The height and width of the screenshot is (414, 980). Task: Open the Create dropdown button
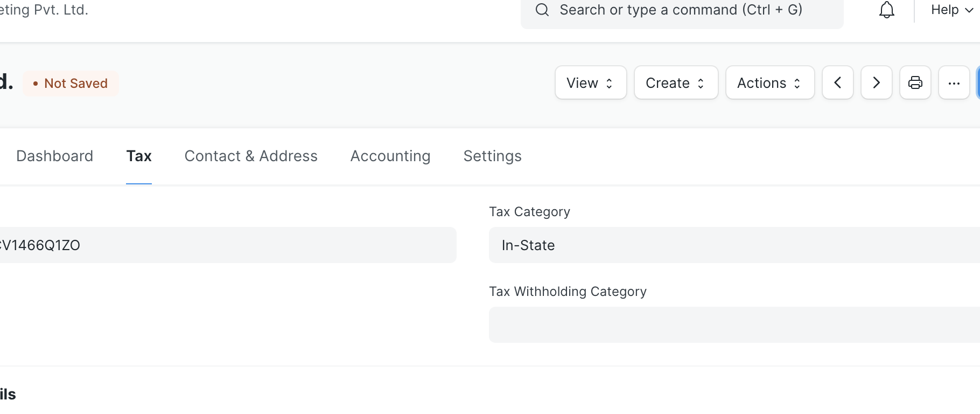point(676,82)
